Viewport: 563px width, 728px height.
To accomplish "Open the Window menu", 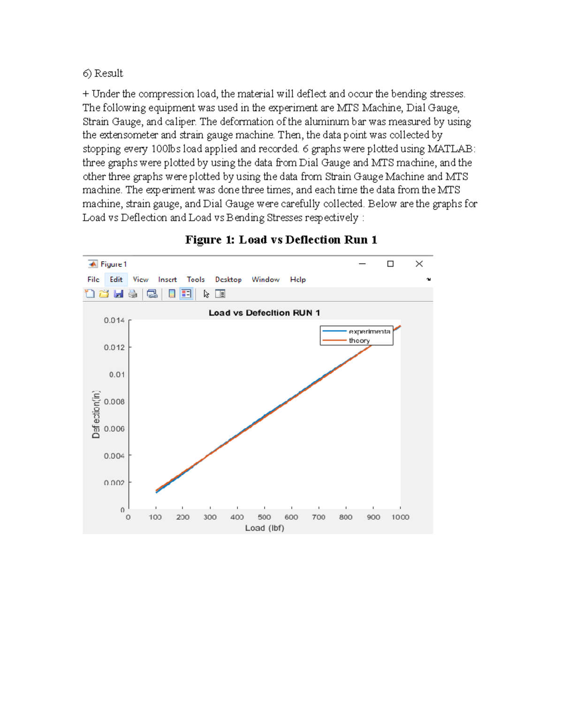I will 266,279.
